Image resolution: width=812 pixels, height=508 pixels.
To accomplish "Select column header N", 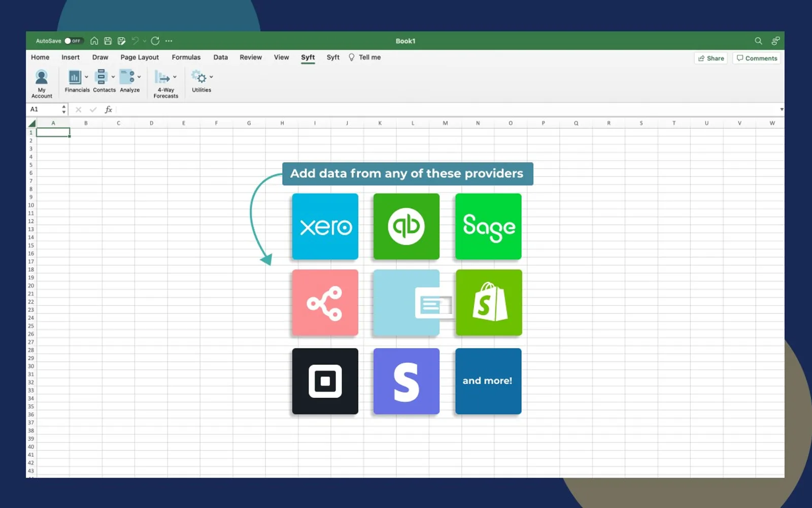I will pyautogui.click(x=478, y=123).
